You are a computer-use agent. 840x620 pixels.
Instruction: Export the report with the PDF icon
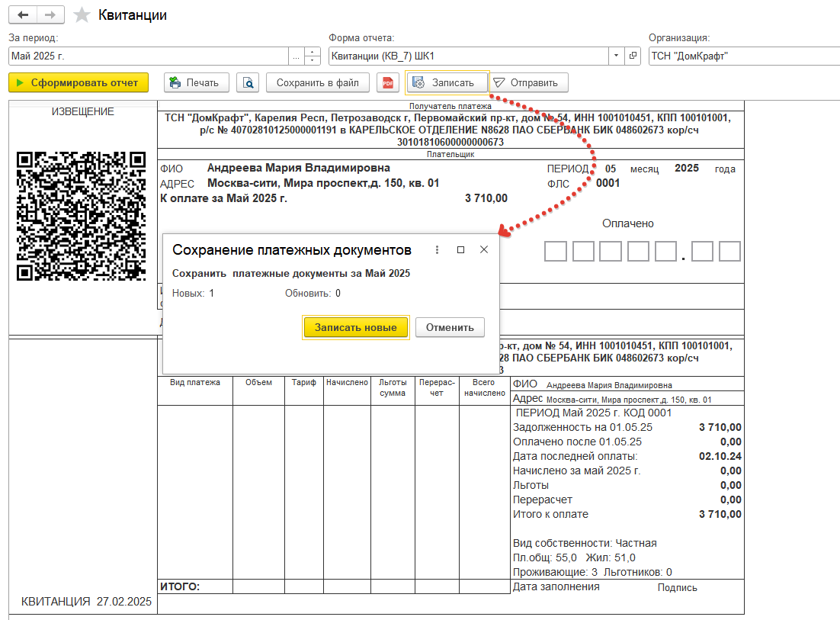click(388, 82)
